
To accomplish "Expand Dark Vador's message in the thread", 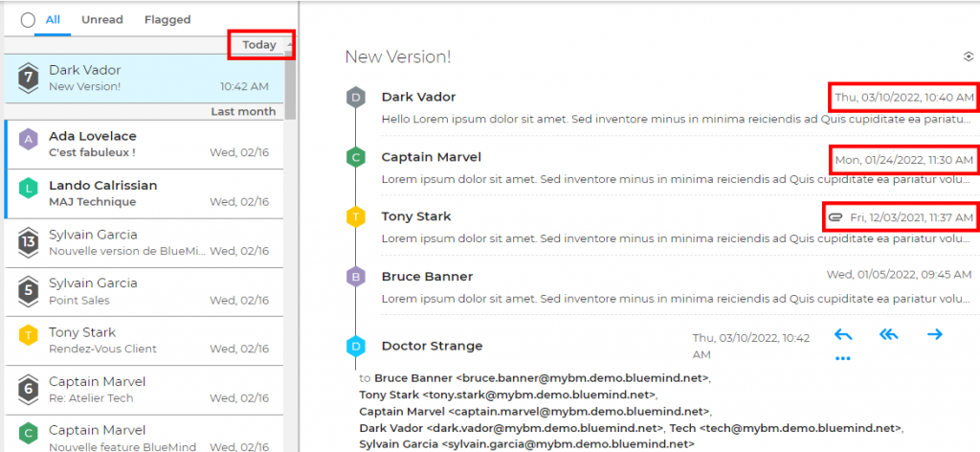I will 678,107.
